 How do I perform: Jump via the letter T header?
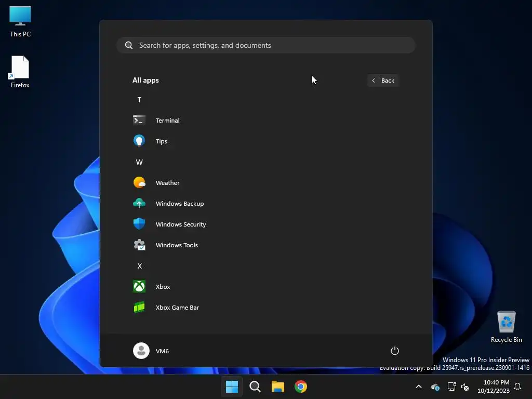139,100
